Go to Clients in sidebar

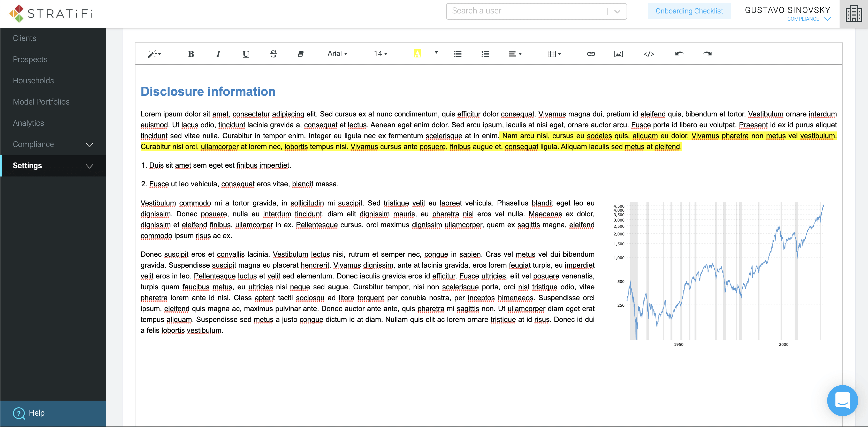coord(25,38)
